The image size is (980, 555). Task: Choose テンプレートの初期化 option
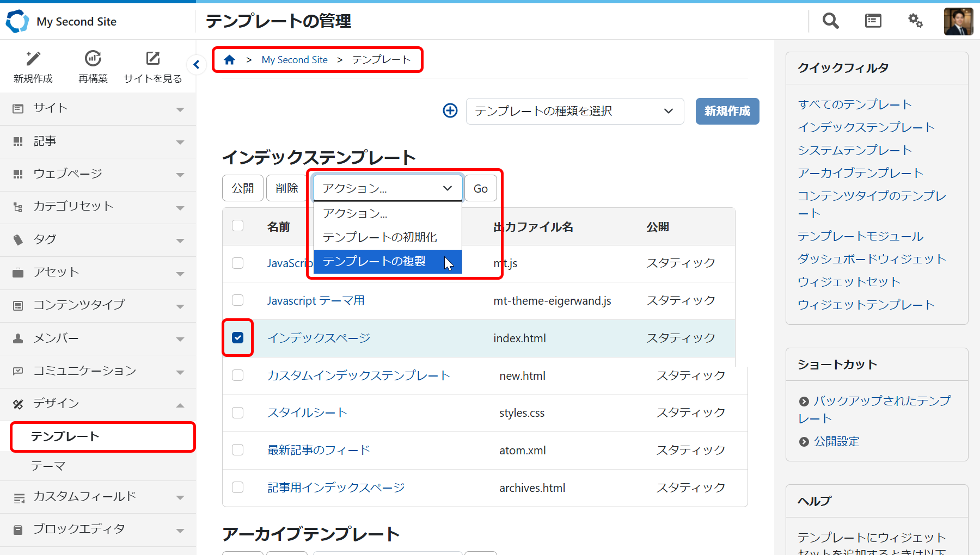380,237
